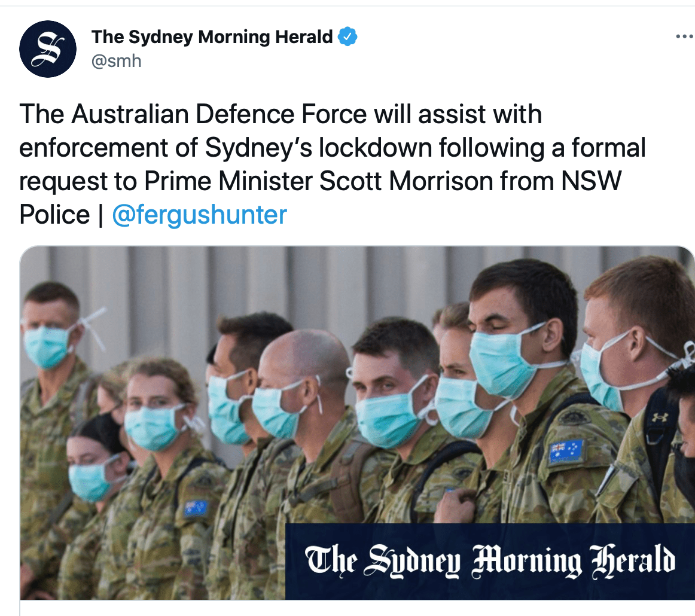This screenshot has width=695, height=616.
Task: Click the flag patch on the woman's sleeve
Action: click(x=195, y=508)
